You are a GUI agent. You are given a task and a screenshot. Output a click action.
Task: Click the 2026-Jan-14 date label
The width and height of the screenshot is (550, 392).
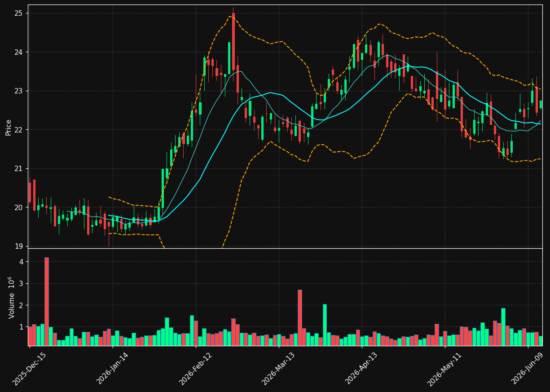(112, 369)
